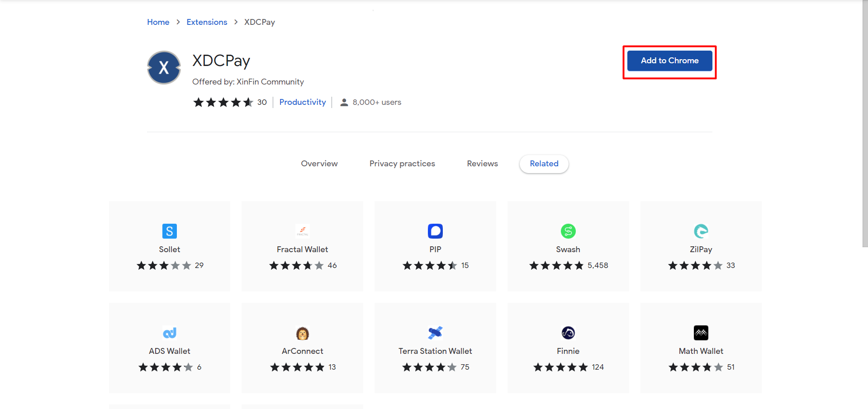Screen dimensions: 868x409
Task: Click PIP's star rating with 15 reviews
Action: click(430, 266)
